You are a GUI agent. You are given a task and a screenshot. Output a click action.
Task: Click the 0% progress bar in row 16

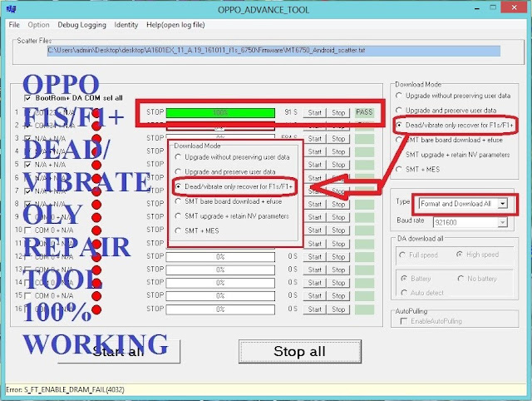220,309
